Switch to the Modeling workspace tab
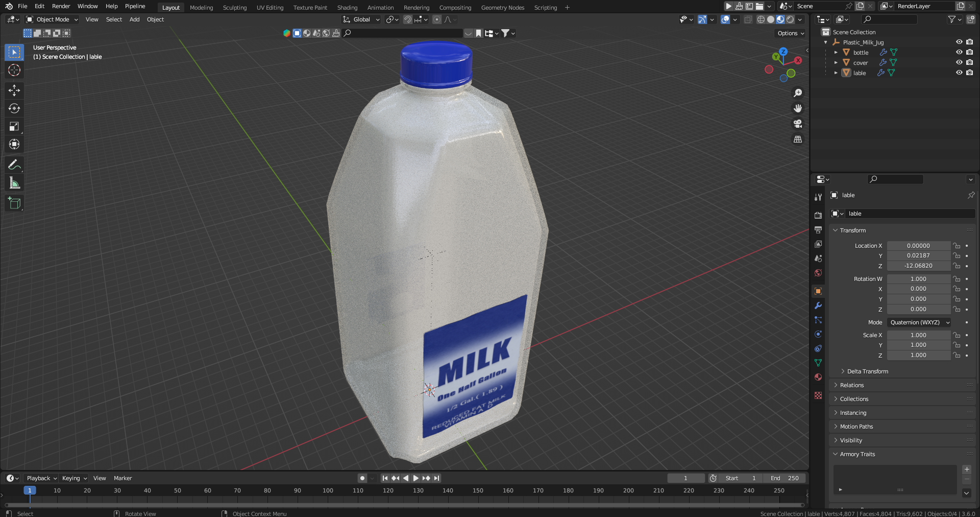Image resolution: width=980 pixels, height=517 pixels. pos(201,8)
